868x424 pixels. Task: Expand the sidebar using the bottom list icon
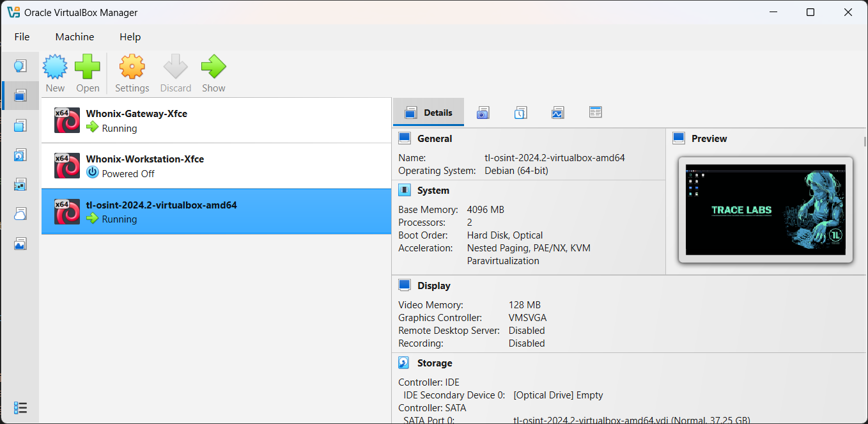[20, 407]
